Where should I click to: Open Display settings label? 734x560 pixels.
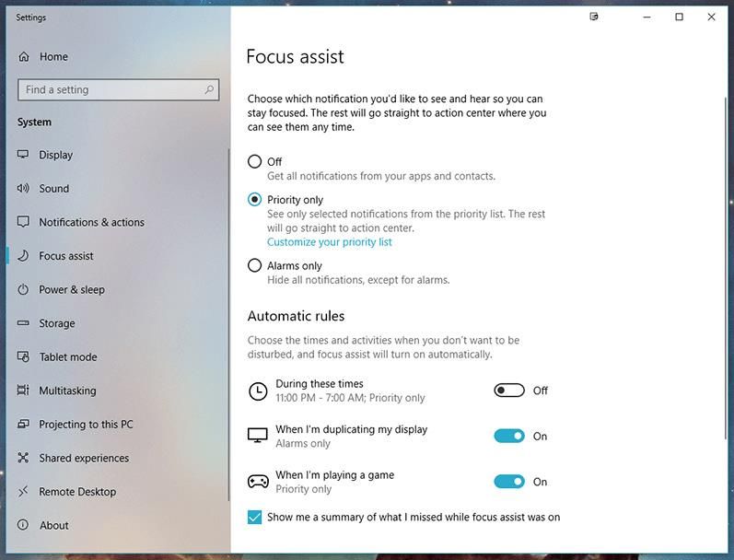click(55, 155)
